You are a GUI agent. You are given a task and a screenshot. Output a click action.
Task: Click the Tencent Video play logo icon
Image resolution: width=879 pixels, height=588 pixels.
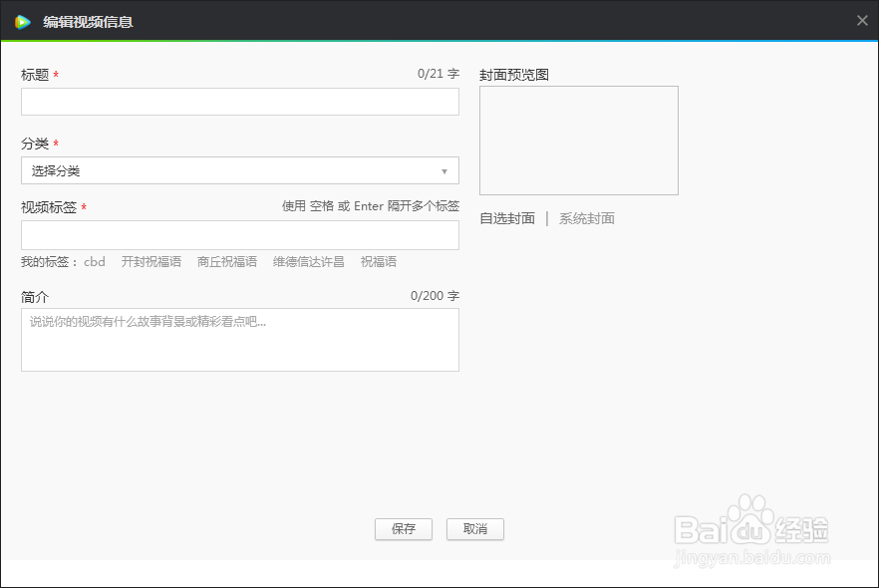(x=22, y=20)
